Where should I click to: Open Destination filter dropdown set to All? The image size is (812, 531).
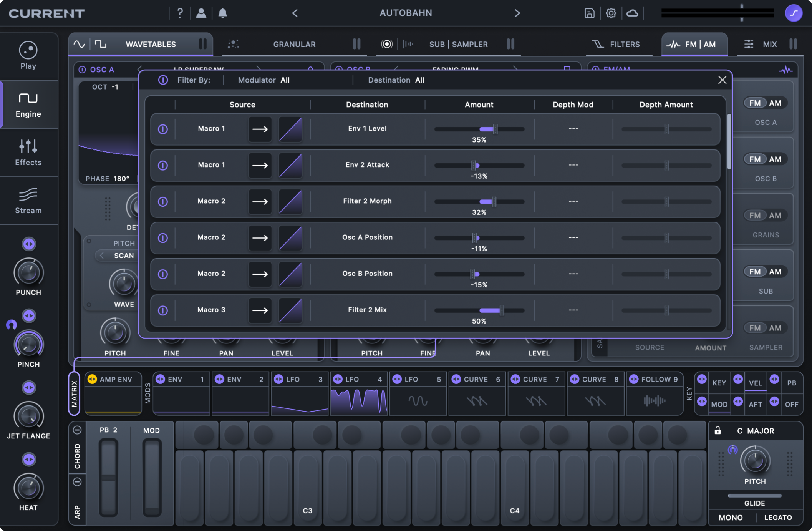click(419, 80)
